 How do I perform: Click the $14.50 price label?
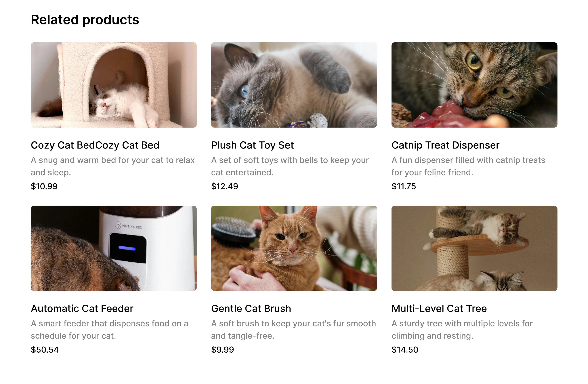[x=405, y=350]
